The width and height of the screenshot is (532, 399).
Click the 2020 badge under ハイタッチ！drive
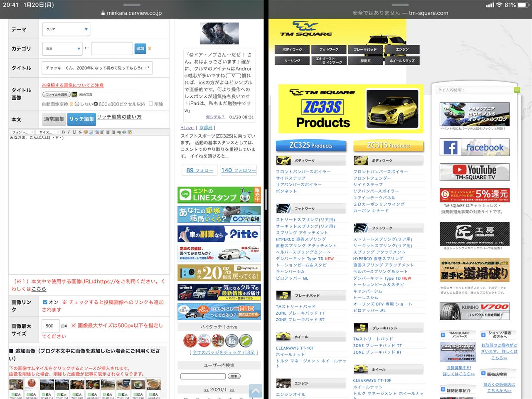pos(190,341)
